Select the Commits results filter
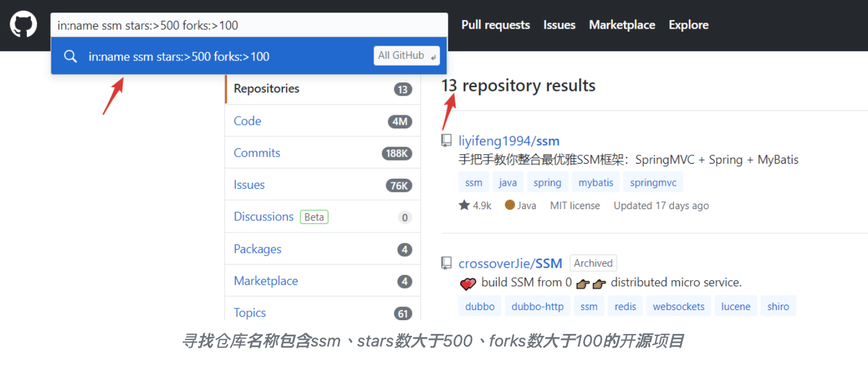This screenshot has width=868, height=374. click(323, 153)
